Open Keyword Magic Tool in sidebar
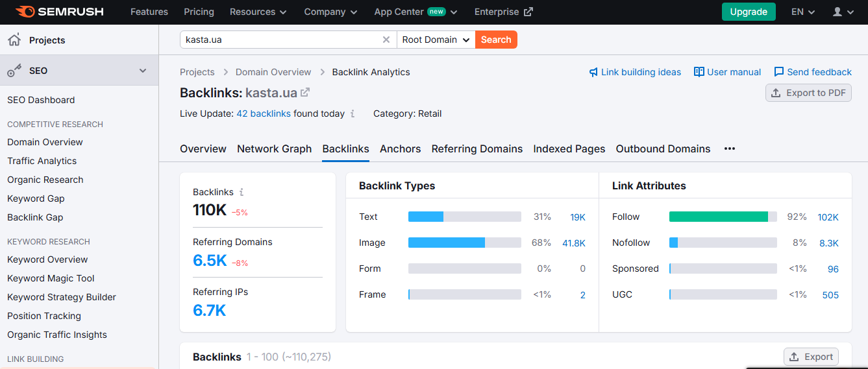The image size is (868, 369). (x=51, y=278)
